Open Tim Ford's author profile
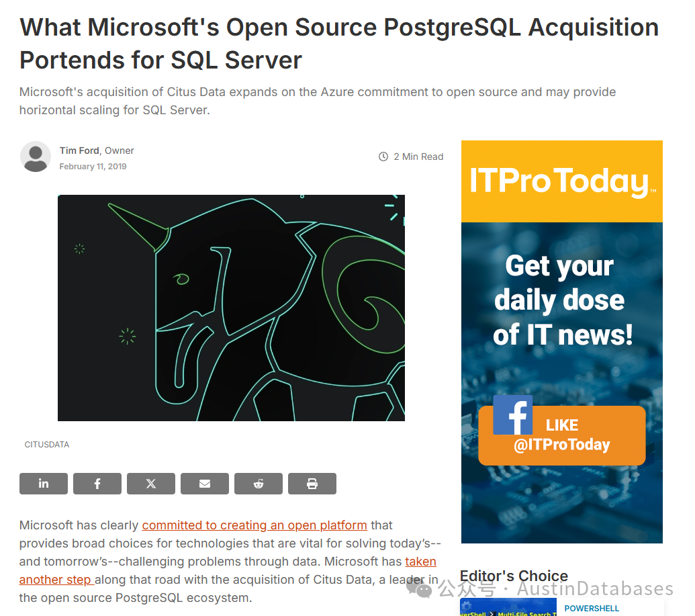695x616 pixels. (79, 150)
